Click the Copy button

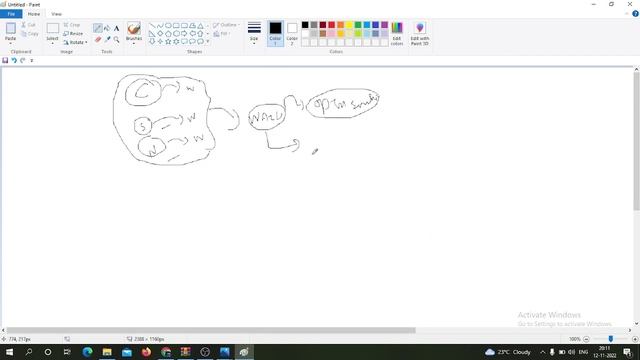(x=30, y=33)
